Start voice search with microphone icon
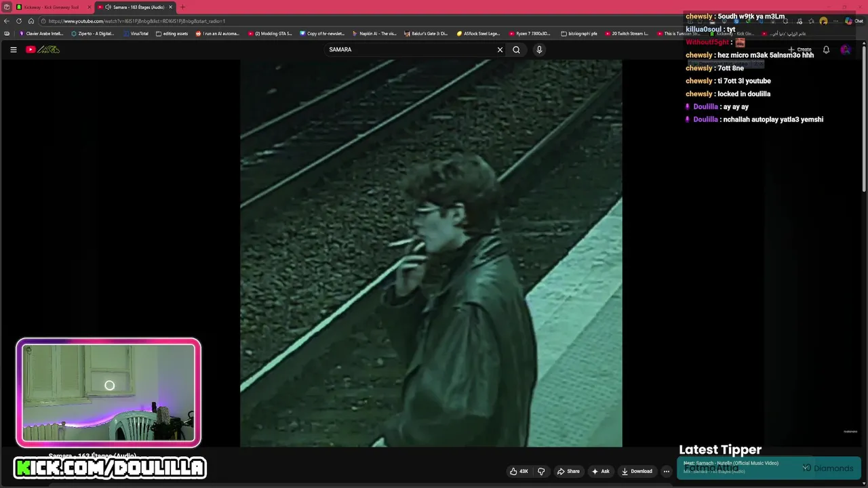 click(x=539, y=49)
